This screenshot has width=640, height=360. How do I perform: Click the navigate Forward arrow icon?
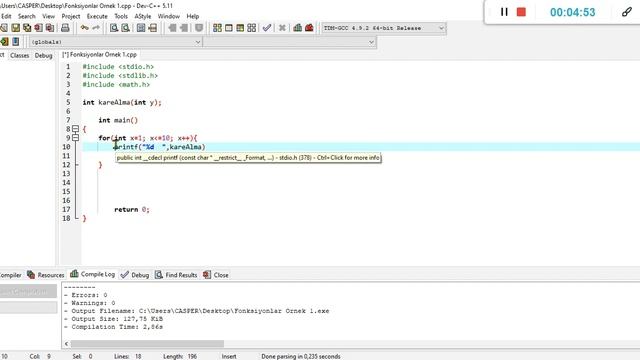184,28
